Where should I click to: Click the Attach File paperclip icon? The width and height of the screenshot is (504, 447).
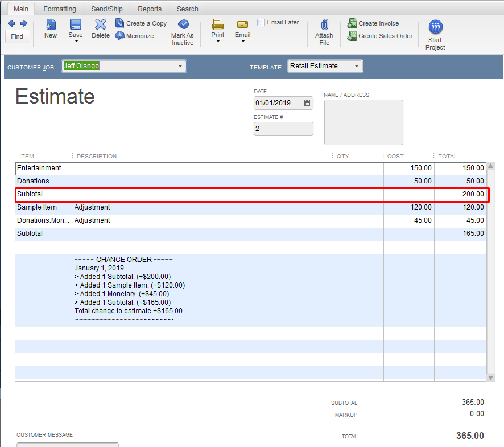324,24
